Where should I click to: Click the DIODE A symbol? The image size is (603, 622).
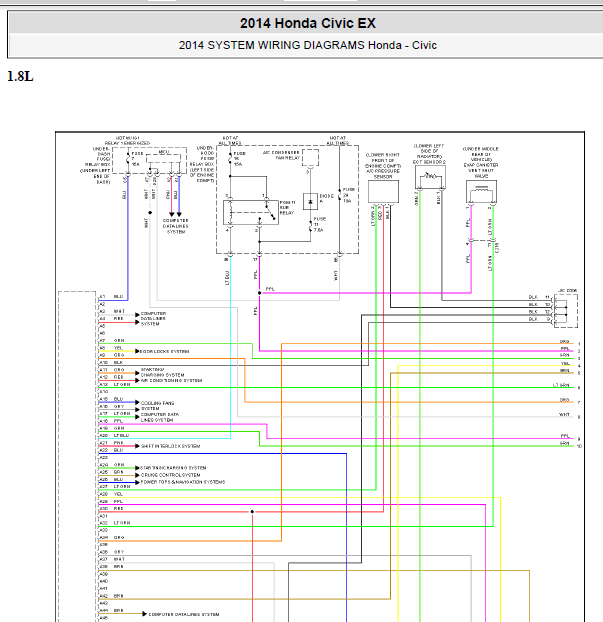(310, 202)
